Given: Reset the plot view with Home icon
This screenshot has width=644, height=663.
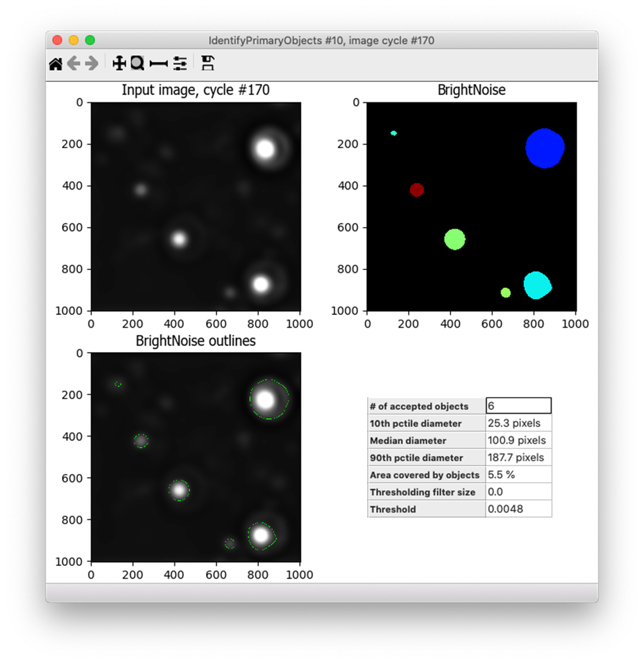Looking at the screenshot, I should tap(55, 63).
